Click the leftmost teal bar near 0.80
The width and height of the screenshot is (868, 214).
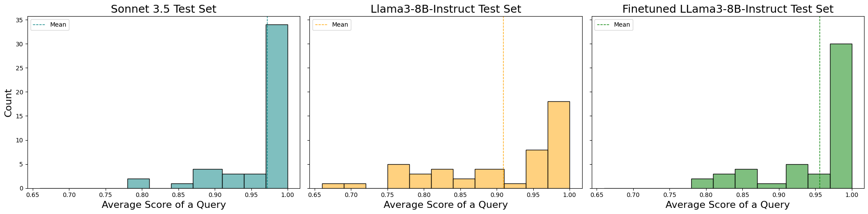pos(138,183)
